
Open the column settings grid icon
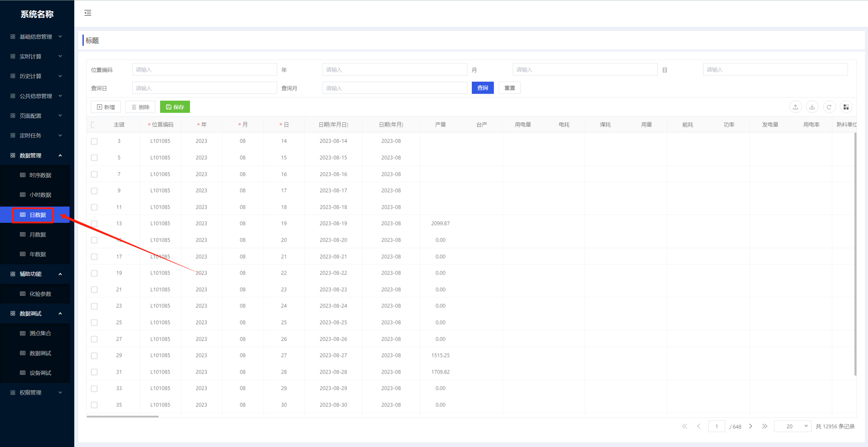pos(846,107)
